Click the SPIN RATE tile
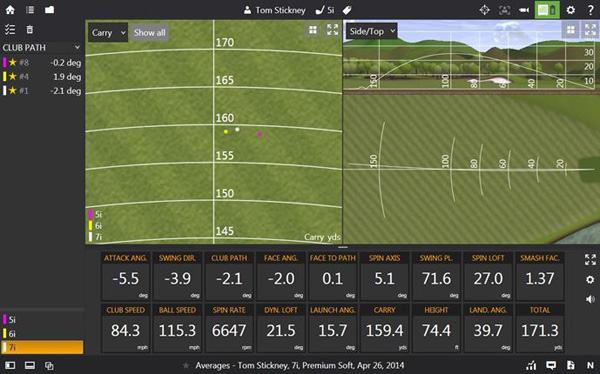Screen dimensions: 600x374 [229, 328]
